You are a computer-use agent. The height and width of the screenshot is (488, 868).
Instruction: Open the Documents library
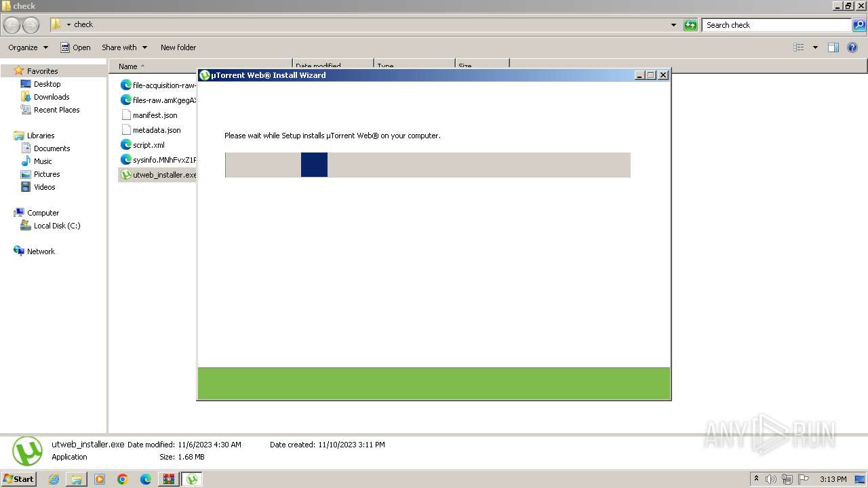[52, 148]
